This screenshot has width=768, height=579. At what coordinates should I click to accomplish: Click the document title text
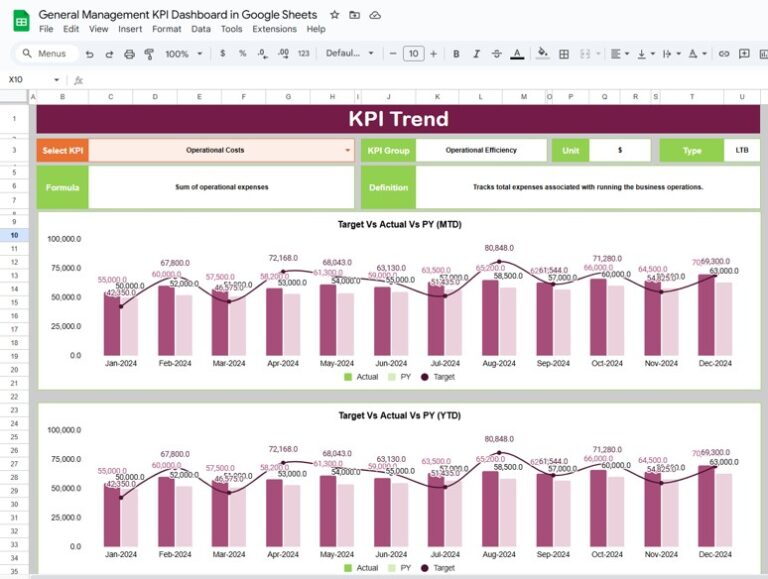[178, 15]
